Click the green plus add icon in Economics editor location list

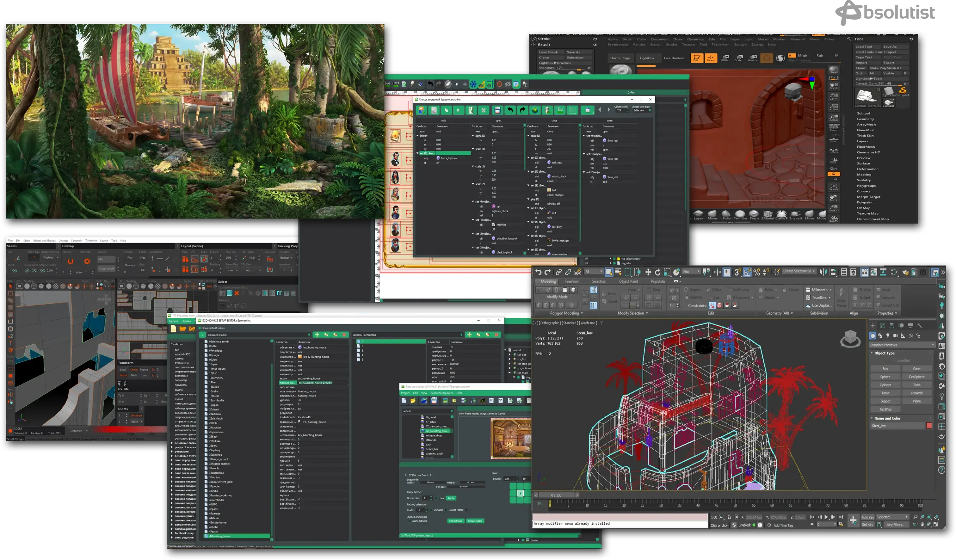point(317,335)
